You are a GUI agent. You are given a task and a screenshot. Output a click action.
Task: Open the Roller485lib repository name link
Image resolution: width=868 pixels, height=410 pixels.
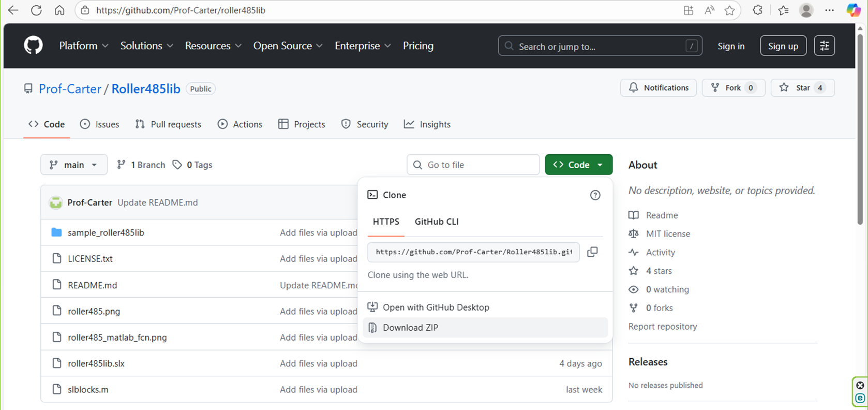pyautogui.click(x=146, y=89)
